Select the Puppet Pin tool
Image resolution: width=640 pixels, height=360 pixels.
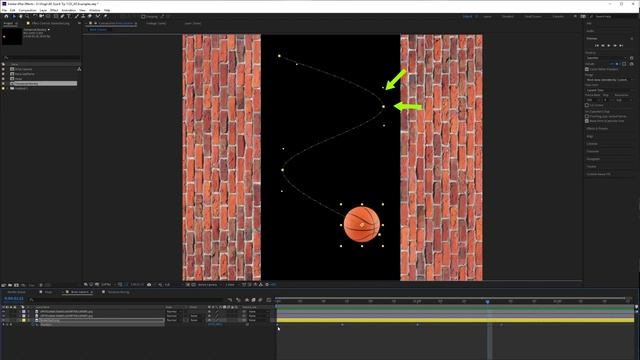105,16
